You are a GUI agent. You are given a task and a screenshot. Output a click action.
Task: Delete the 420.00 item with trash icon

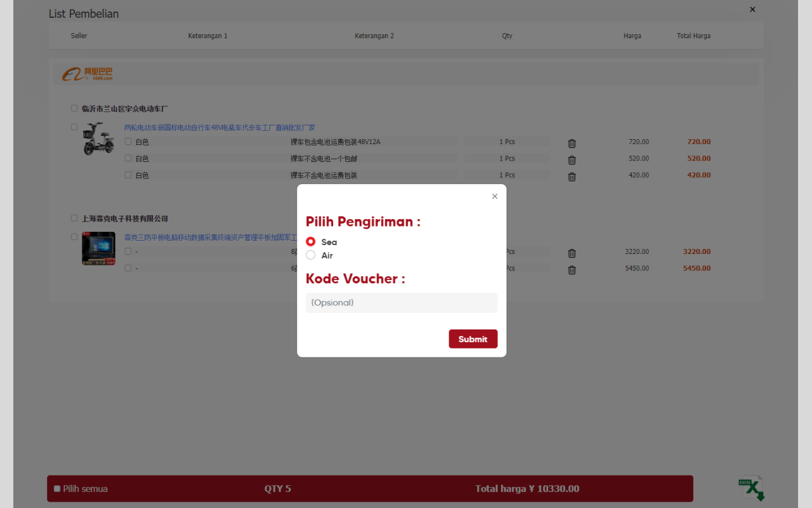(572, 177)
